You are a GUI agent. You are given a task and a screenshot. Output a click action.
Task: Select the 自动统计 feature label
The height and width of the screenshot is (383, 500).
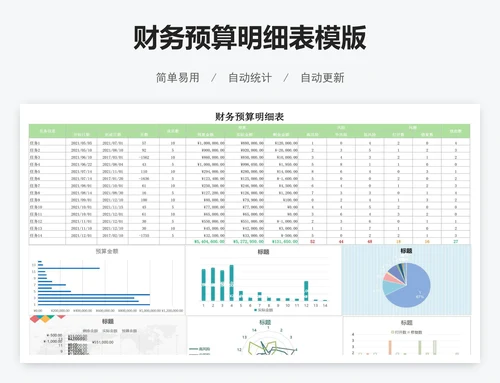[250, 78]
